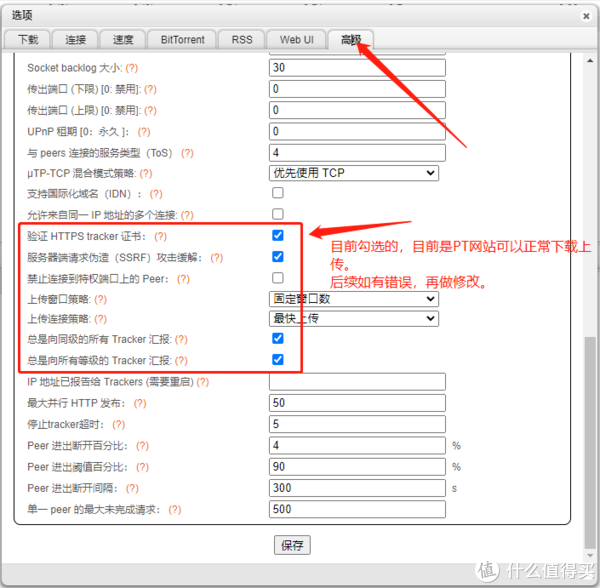Click help (?) for Peer 进出断开百分比
Viewport: 600px width, 588px height.
[x=142, y=446]
